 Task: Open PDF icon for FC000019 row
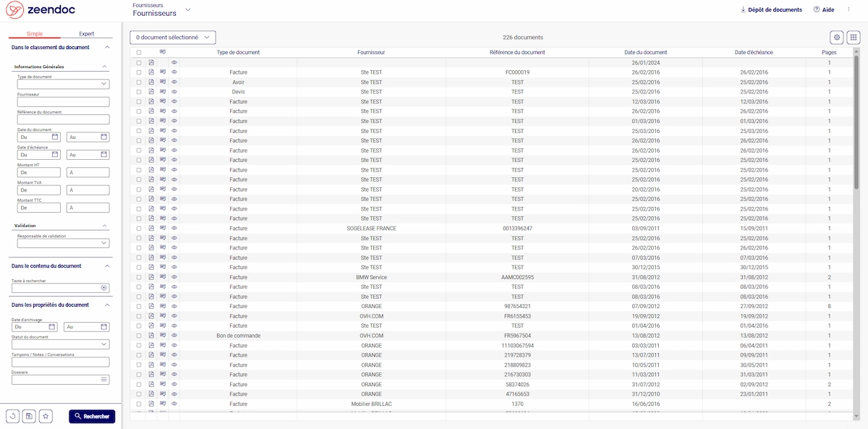[151, 72]
